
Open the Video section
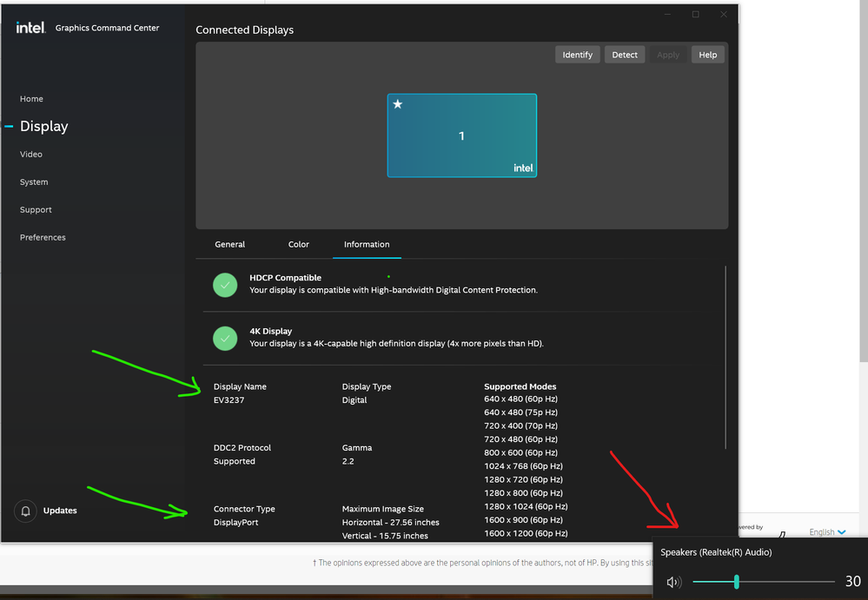pyautogui.click(x=31, y=155)
